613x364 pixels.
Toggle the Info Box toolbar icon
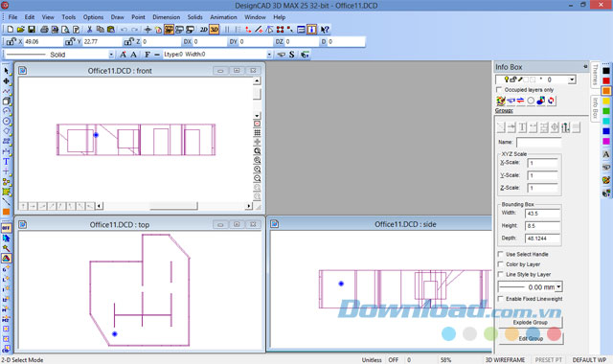(311, 30)
